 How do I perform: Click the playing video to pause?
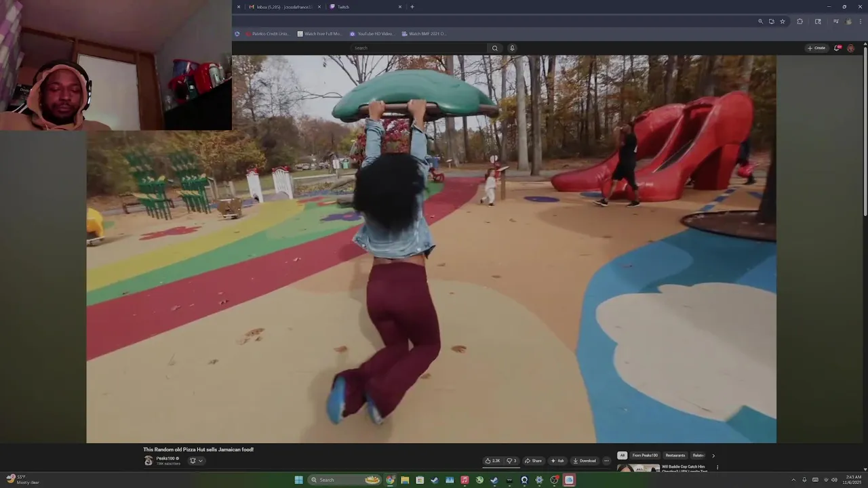(431, 249)
